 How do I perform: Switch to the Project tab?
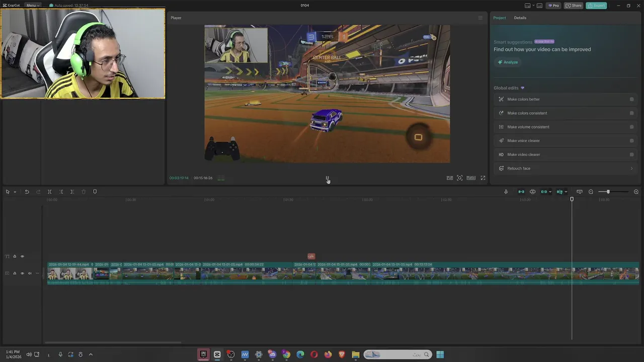pyautogui.click(x=500, y=18)
